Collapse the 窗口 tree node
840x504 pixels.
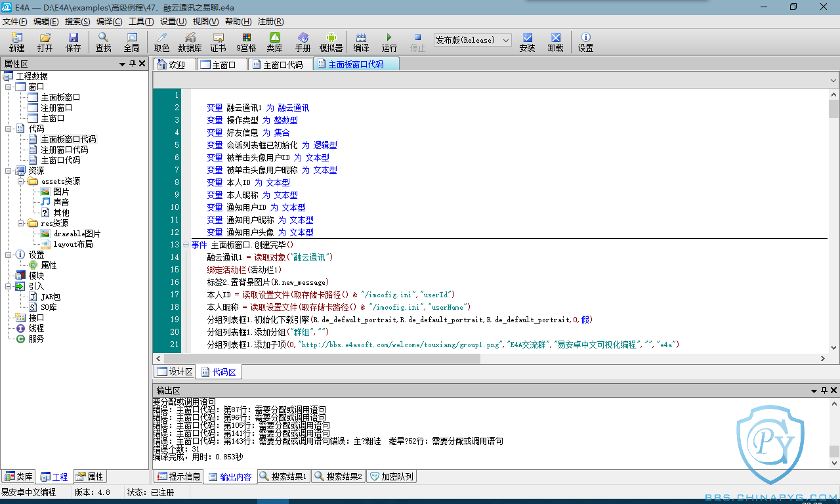[x=9, y=87]
